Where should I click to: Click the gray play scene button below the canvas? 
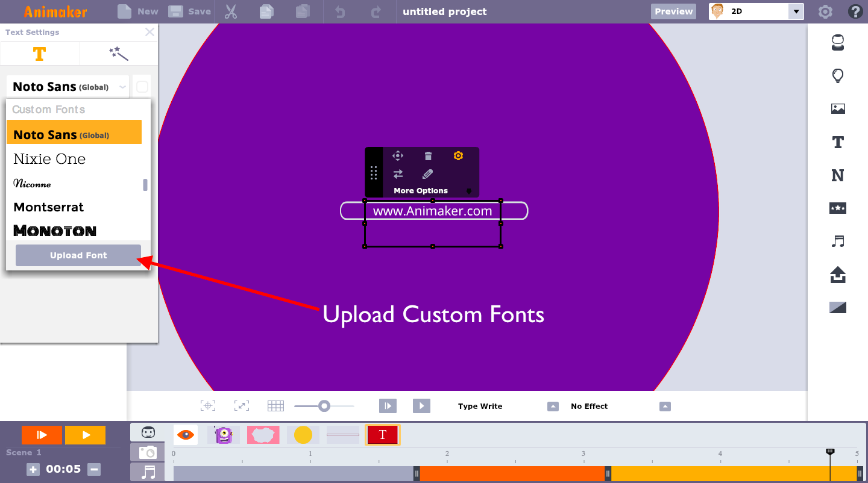point(388,406)
